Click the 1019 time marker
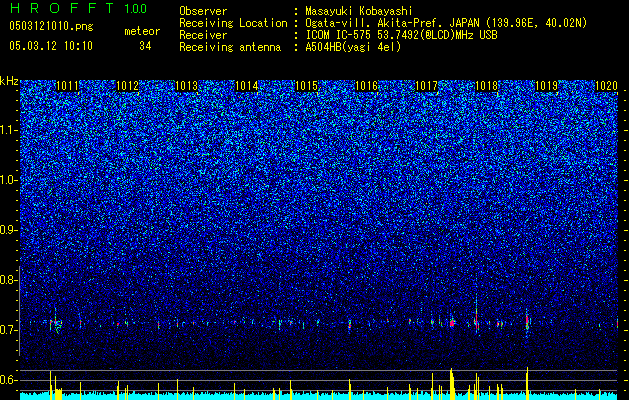The height and width of the screenshot is (400, 629). coord(546,86)
